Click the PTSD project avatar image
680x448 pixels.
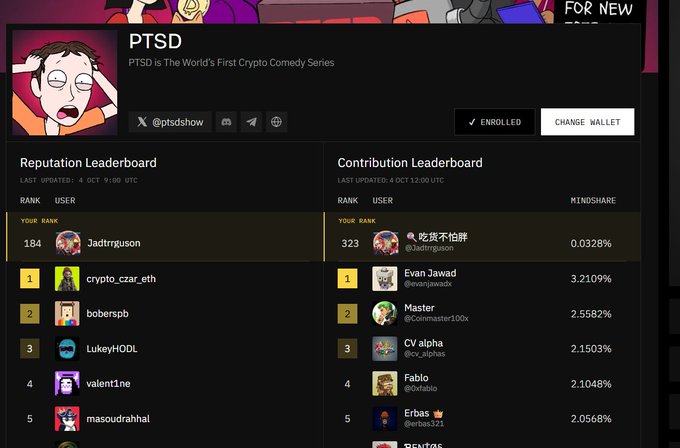click(x=65, y=82)
